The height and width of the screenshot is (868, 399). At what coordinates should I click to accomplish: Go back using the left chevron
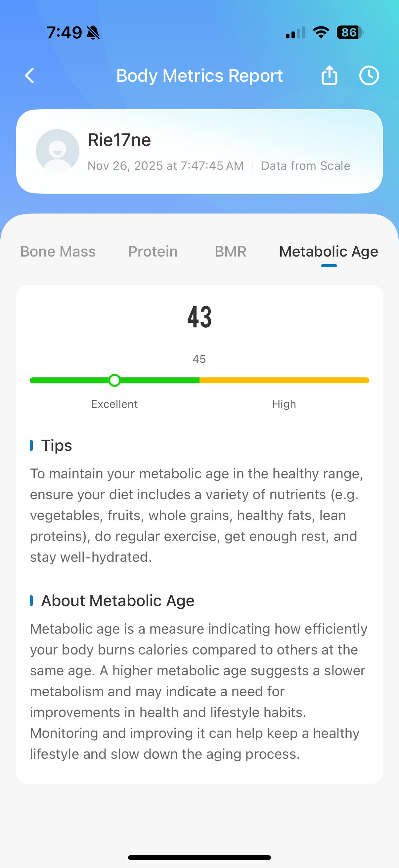point(30,75)
